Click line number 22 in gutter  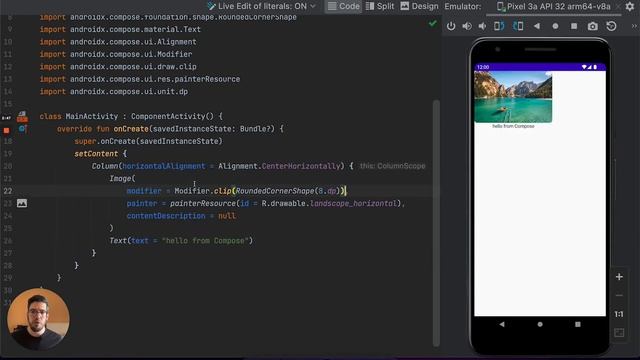[8, 191]
